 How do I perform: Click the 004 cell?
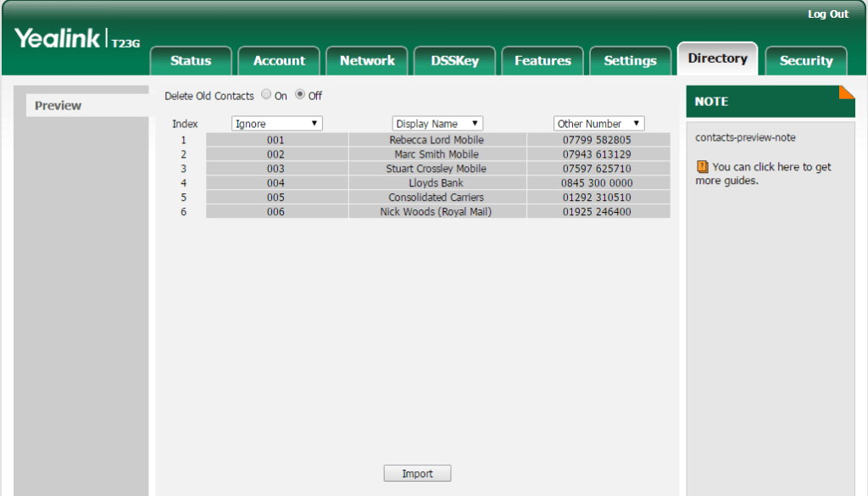tap(277, 183)
